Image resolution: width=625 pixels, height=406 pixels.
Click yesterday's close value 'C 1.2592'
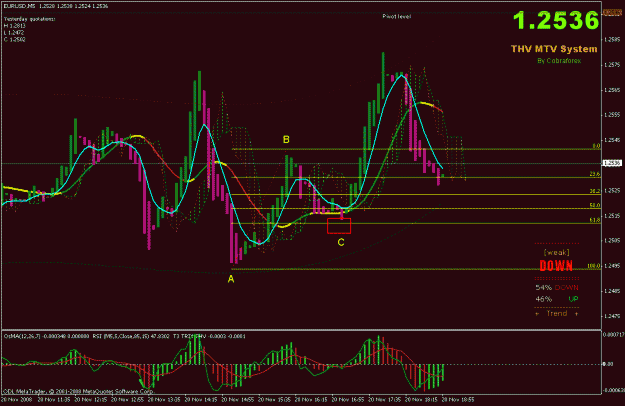[14, 39]
